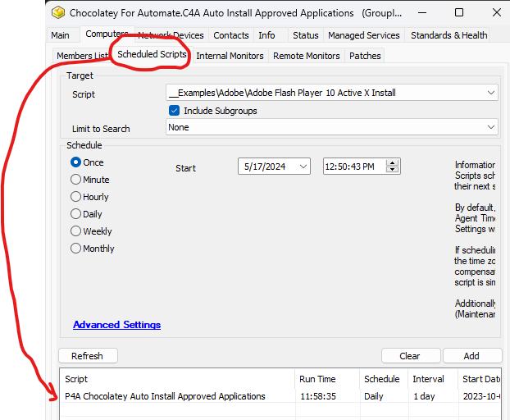
Task: Click the Start time input field
Action: 351,167
